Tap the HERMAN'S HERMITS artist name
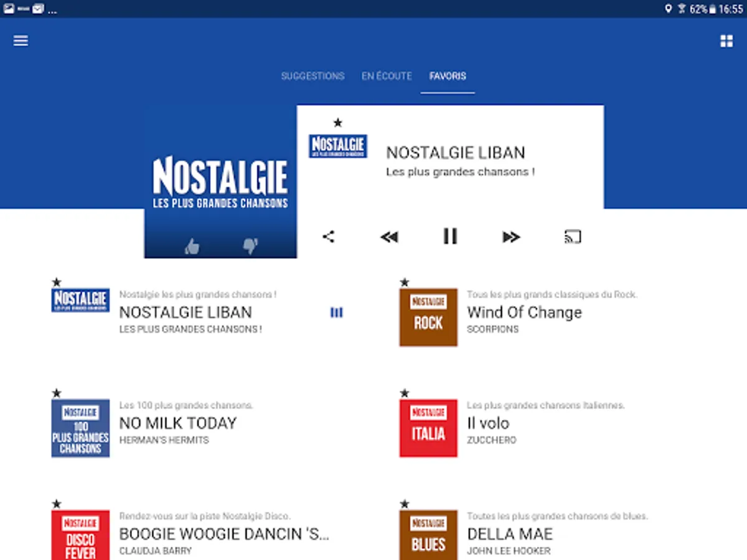The height and width of the screenshot is (560, 747). pos(164,440)
